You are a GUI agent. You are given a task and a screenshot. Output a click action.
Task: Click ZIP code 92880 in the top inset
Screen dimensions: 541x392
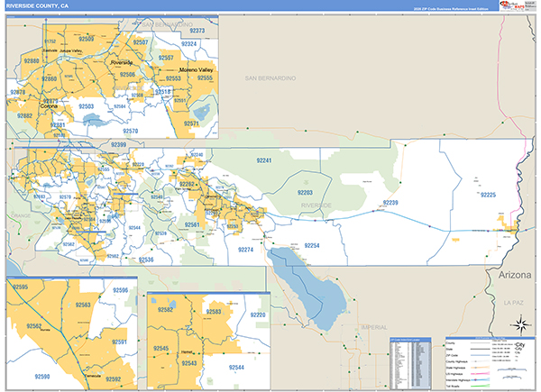tap(32, 61)
